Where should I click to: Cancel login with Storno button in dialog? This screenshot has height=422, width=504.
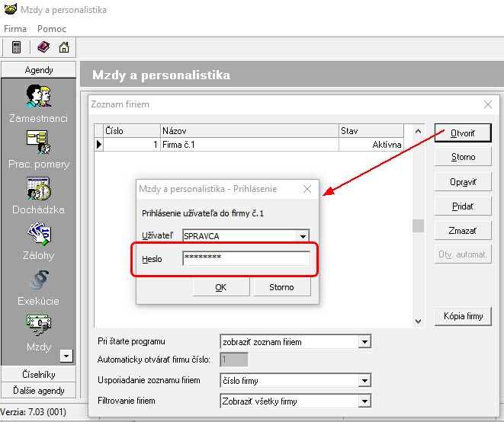point(282,287)
